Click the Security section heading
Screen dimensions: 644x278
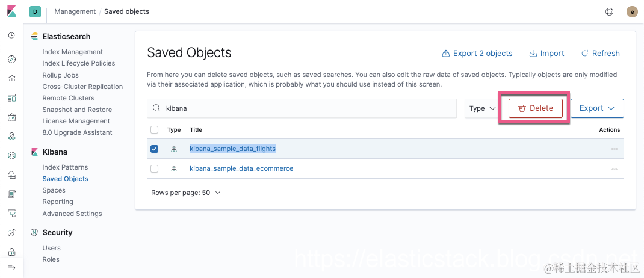point(57,232)
